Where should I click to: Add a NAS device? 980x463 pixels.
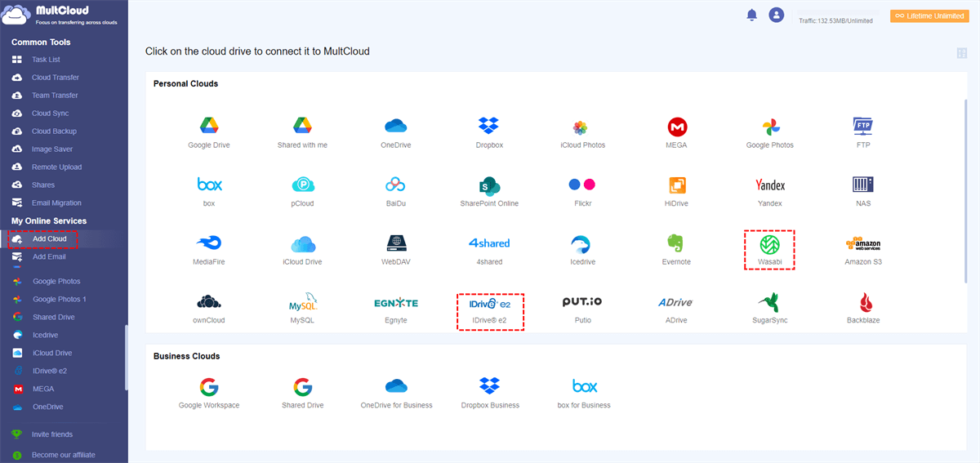coord(863,192)
